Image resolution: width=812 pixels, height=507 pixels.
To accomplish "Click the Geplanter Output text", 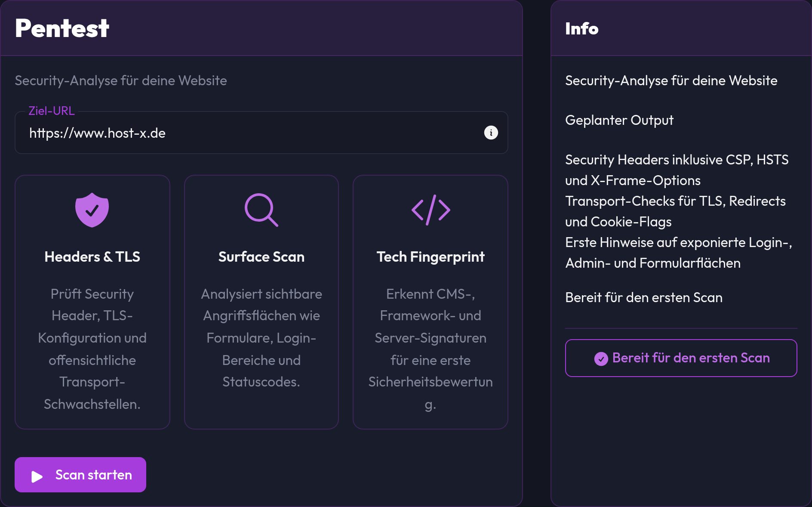I will point(619,120).
